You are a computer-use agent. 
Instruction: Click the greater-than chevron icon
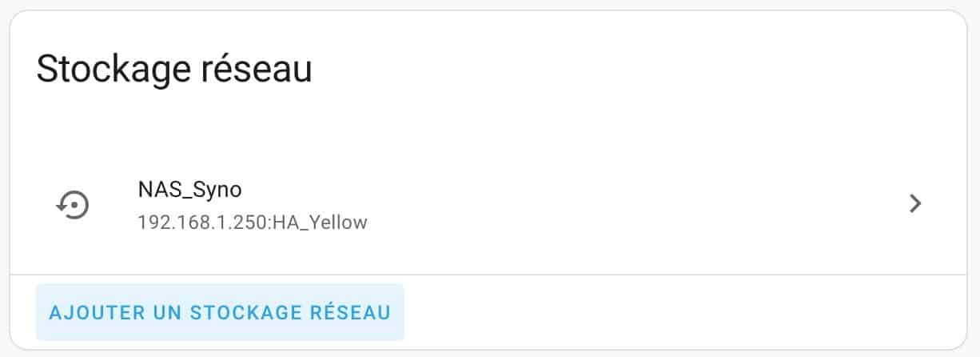point(916,203)
